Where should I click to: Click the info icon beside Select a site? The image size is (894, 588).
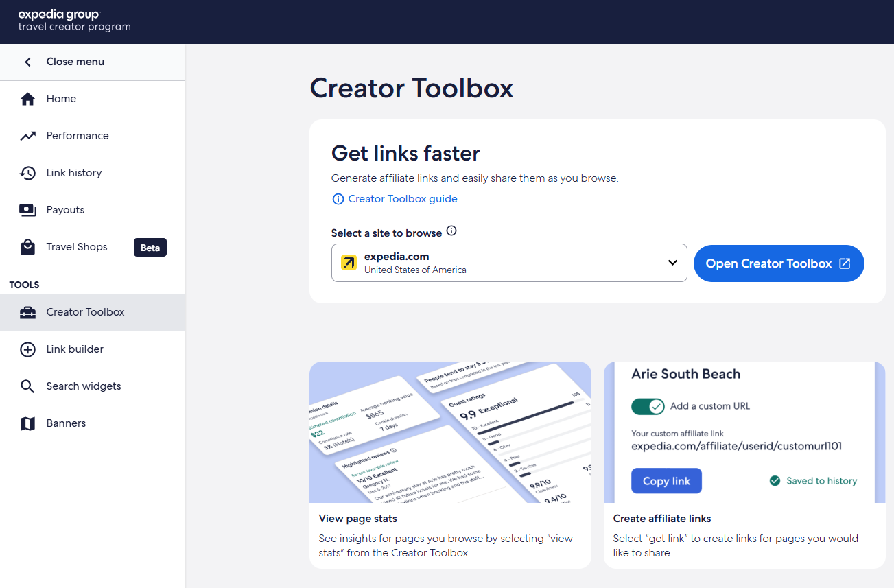(451, 231)
